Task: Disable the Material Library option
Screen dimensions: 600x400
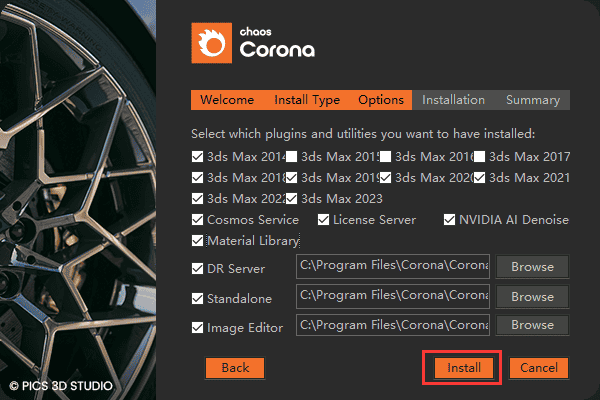Action: (197, 241)
